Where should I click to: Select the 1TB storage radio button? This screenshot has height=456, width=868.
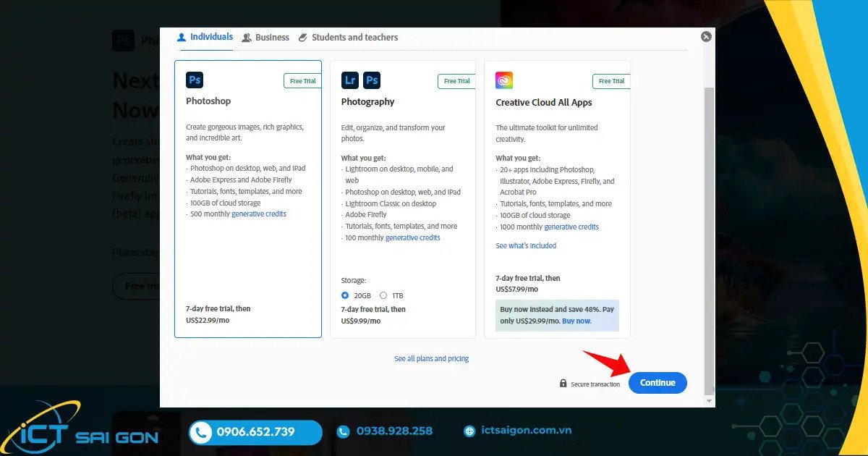(x=383, y=295)
